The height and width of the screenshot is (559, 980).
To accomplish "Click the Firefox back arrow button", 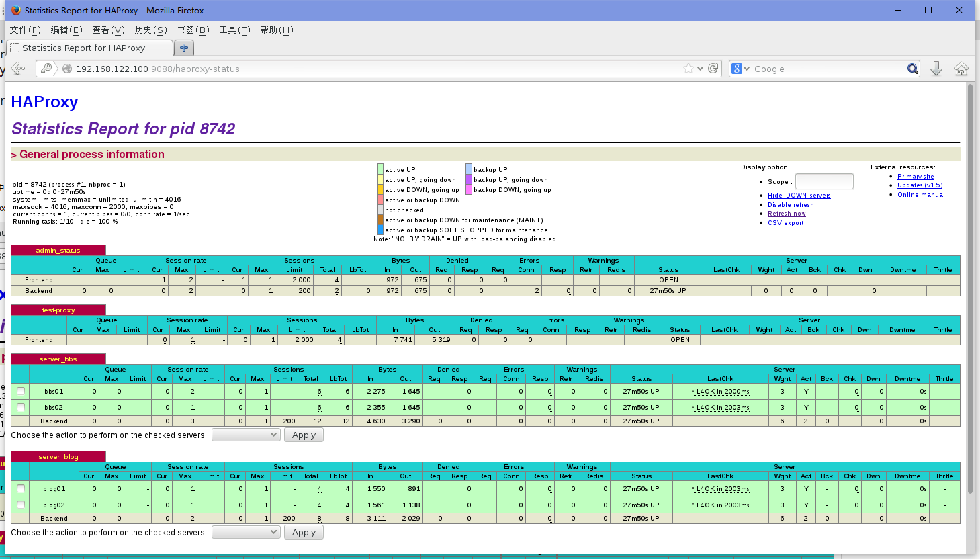I will click(18, 69).
